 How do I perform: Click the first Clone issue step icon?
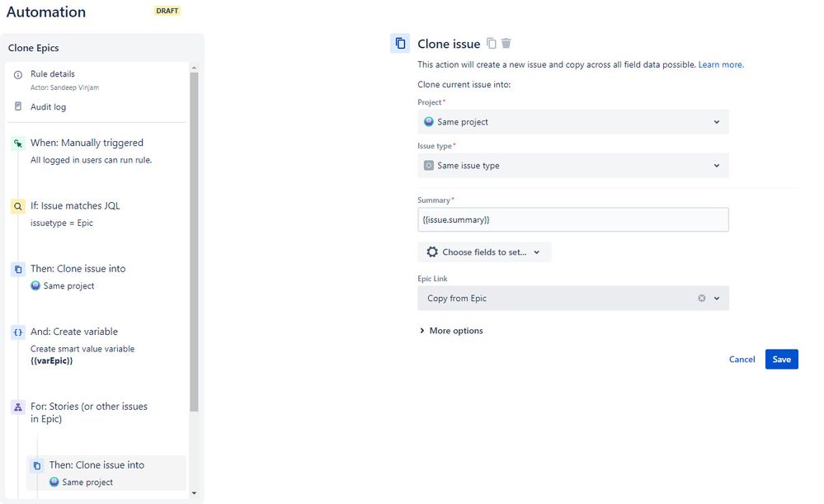[x=18, y=269]
